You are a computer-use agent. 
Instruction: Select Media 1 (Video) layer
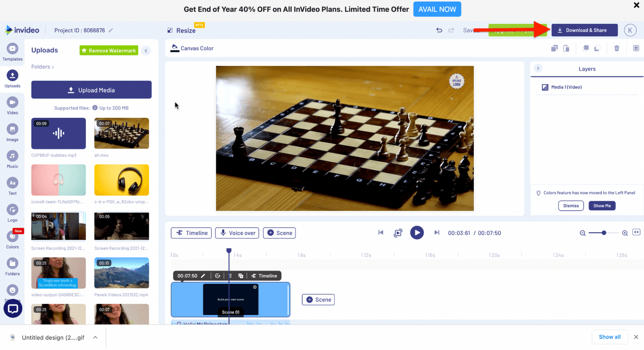click(x=566, y=87)
